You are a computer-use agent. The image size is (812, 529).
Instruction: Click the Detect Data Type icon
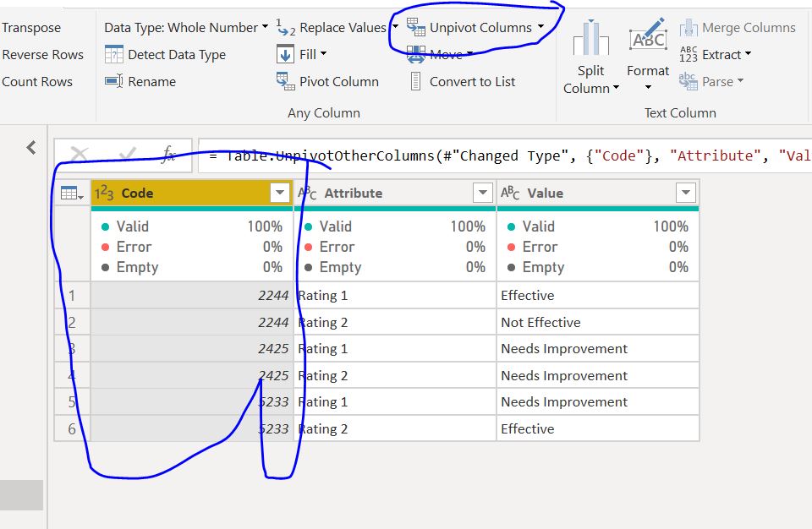(x=113, y=54)
